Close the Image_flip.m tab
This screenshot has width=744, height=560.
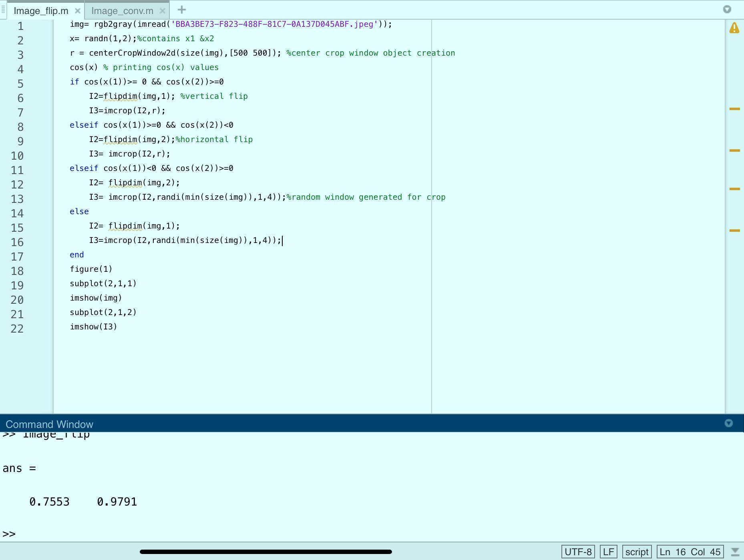[78, 11]
